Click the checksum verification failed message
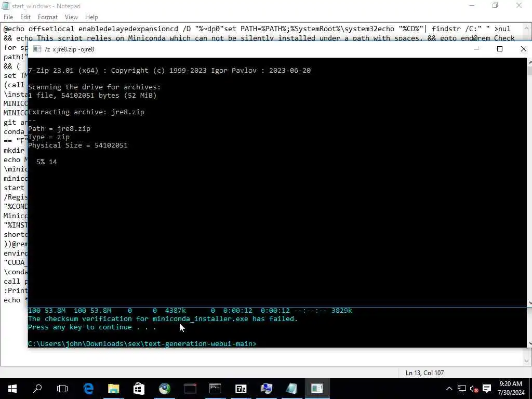The height and width of the screenshot is (399, 532). (163, 318)
